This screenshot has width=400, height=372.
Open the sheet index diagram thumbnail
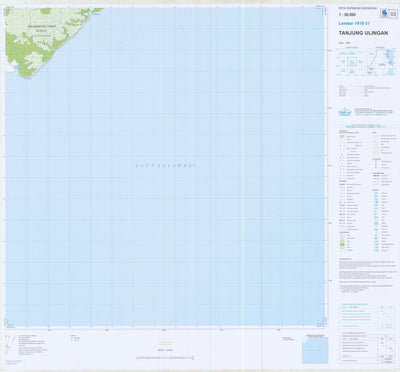point(350,63)
